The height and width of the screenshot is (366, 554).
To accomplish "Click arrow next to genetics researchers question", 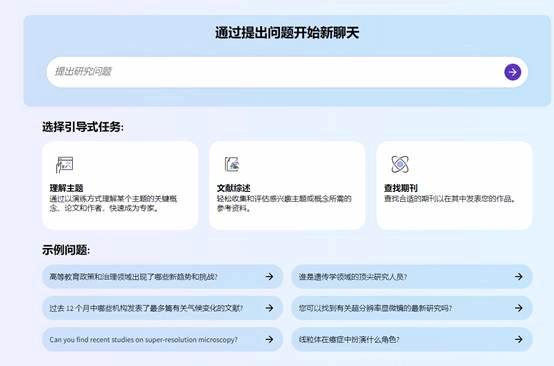I will pyautogui.click(x=519, y=277).
